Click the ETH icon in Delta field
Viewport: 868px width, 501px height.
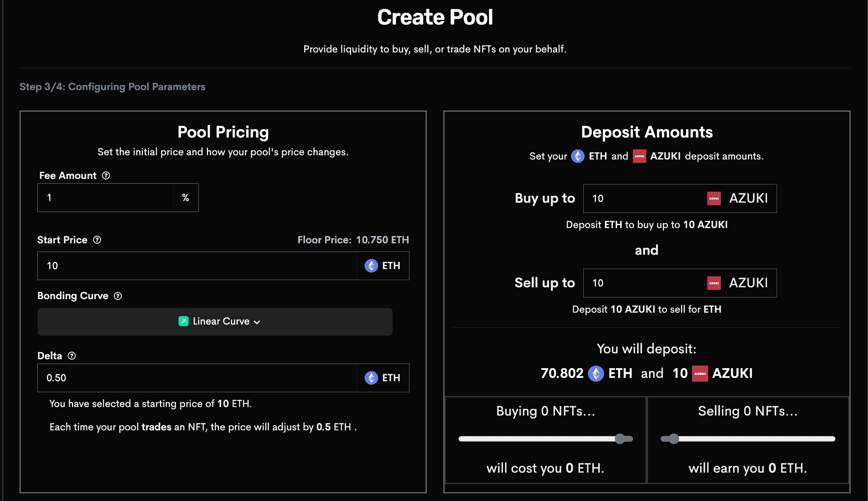click(371, 378)
